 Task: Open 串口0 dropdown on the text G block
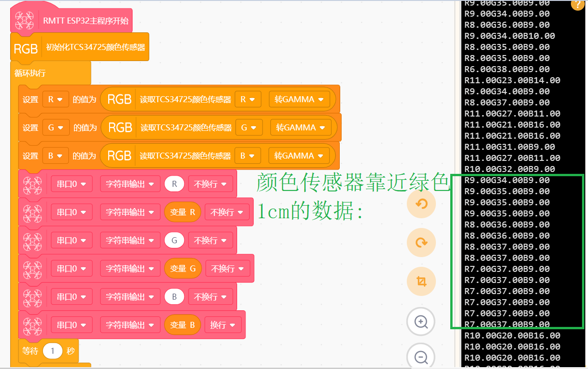pyautogui.click(x=71, y=240)
